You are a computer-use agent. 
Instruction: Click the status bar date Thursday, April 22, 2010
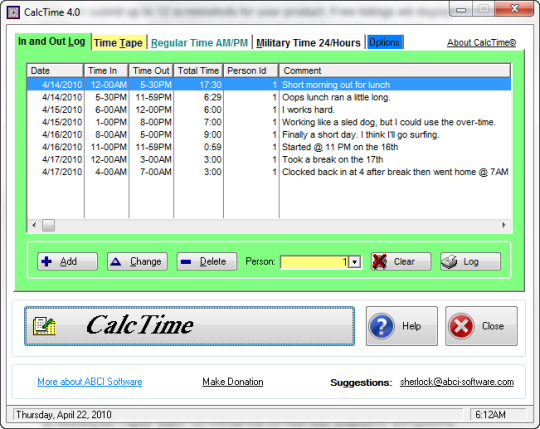tap(64, 415)
